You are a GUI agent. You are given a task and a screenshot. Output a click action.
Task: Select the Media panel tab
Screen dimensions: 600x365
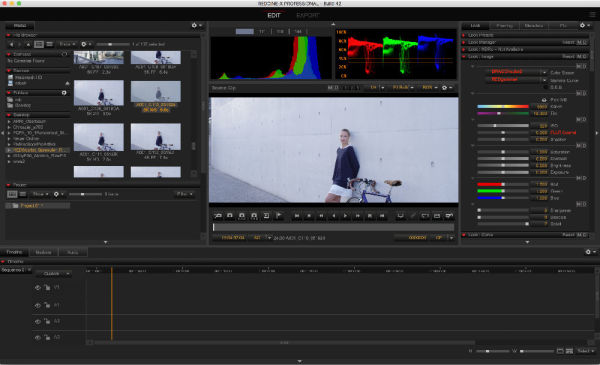[20, 26]
